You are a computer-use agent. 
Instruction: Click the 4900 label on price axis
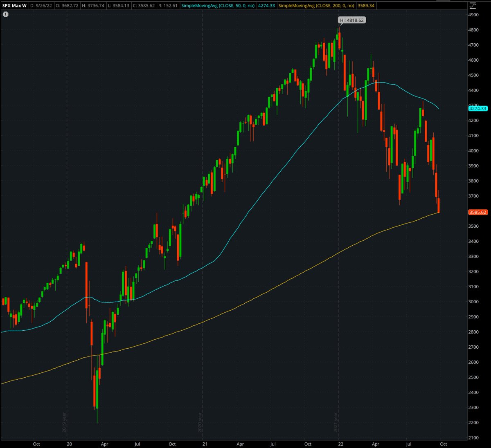point(473,15)
